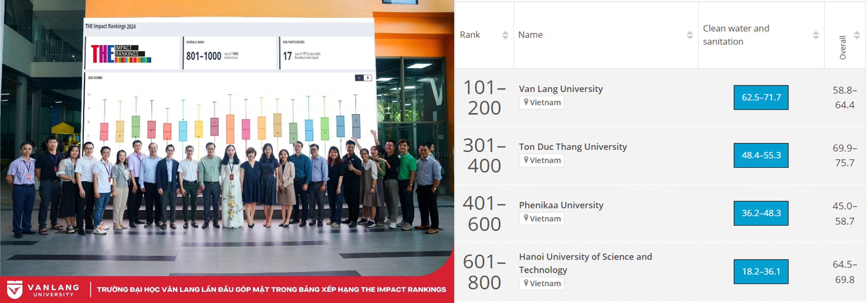Click the Vietnam tag under Van Lang University
The height and width of the screenshot is (303, 868).
click(542, 102)
